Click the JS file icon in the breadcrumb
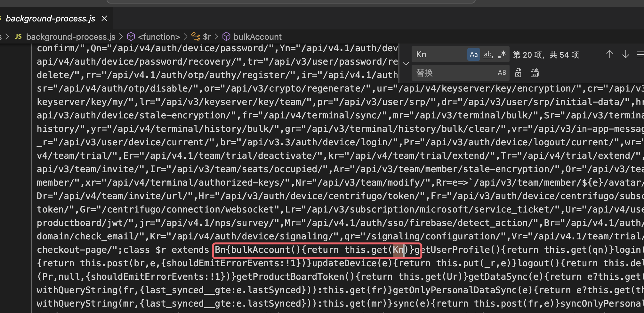644x313 pixels. 18,36
